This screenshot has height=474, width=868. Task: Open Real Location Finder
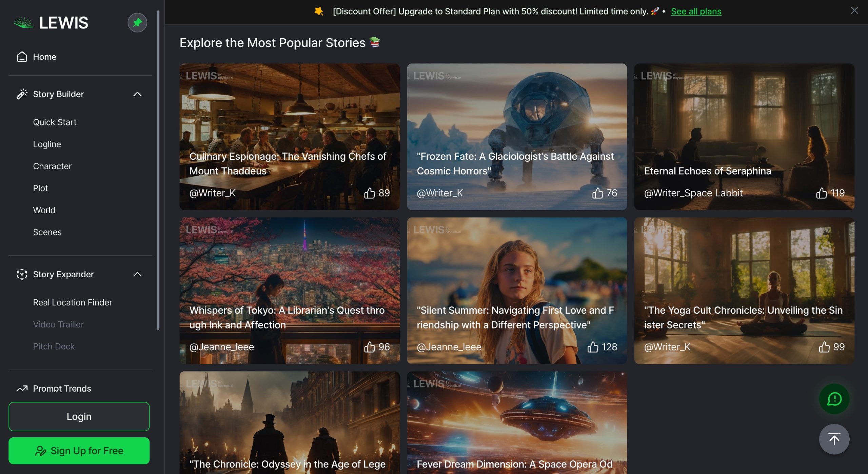click(72, 302)
